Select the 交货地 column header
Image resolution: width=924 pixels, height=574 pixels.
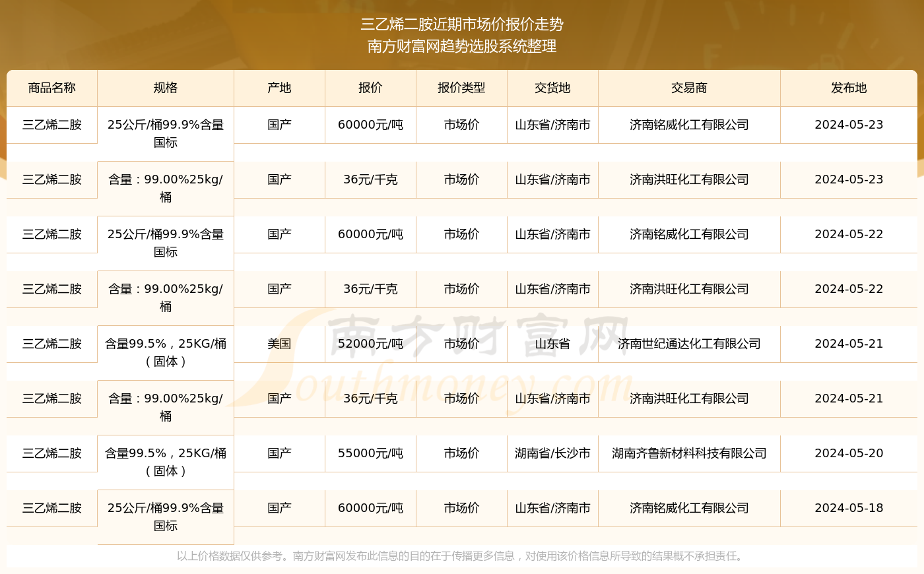point(552,88)
